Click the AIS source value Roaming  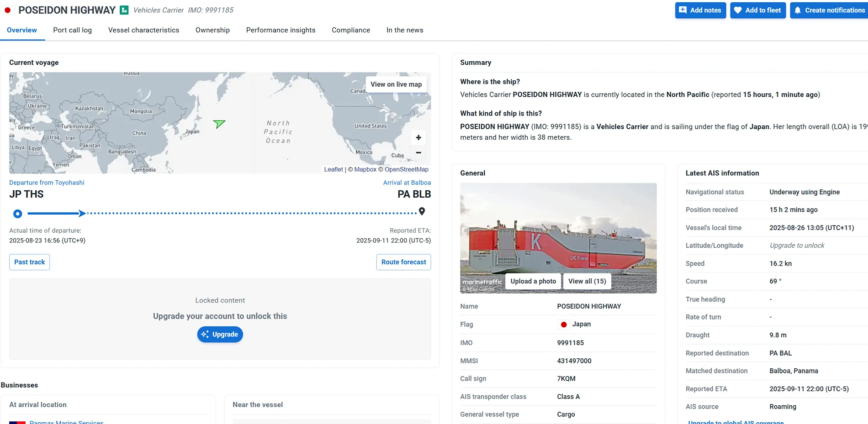783,407
